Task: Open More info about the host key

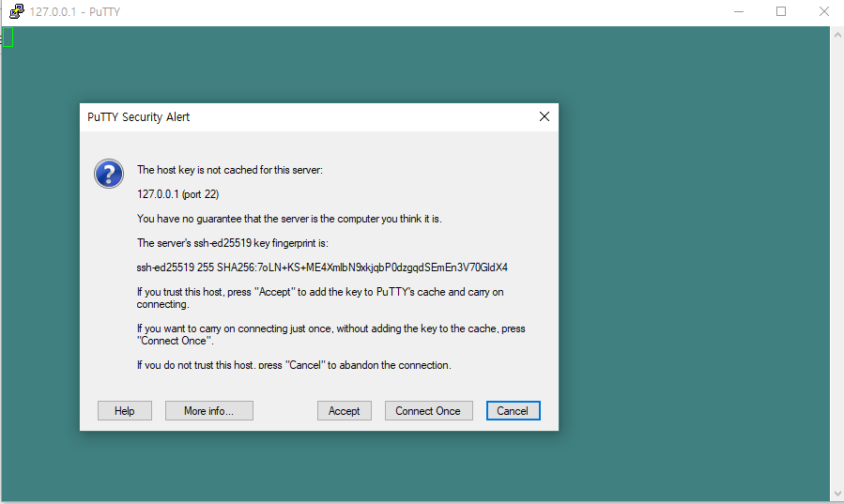Action: point(208,411)
